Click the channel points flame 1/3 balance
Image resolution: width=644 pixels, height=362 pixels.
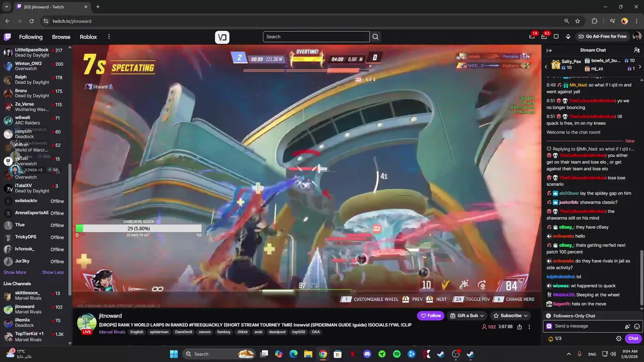554,338
